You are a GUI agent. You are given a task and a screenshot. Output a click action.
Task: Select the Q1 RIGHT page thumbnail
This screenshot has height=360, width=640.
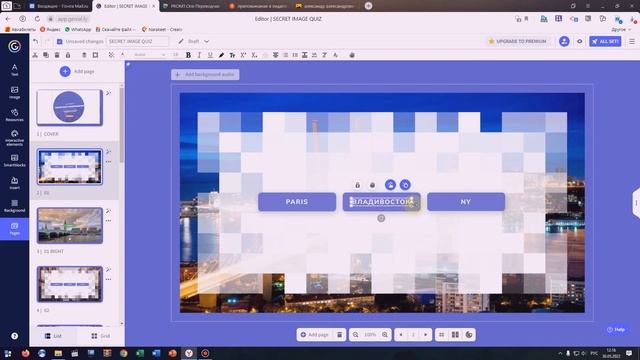tap(69, 225)
